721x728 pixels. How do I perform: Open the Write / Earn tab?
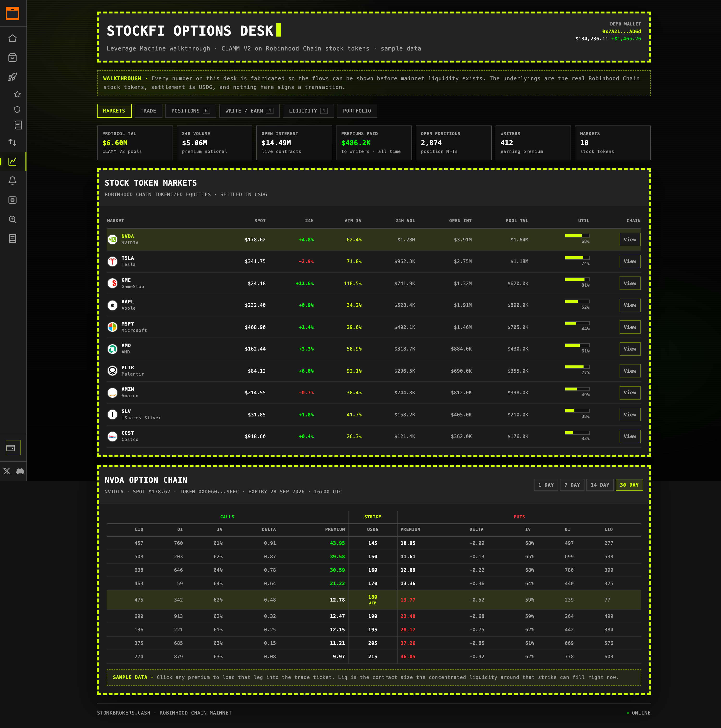(249, 111)
